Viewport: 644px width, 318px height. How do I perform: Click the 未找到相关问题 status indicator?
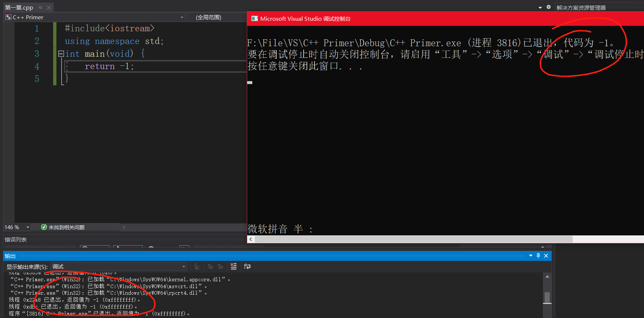63,227
